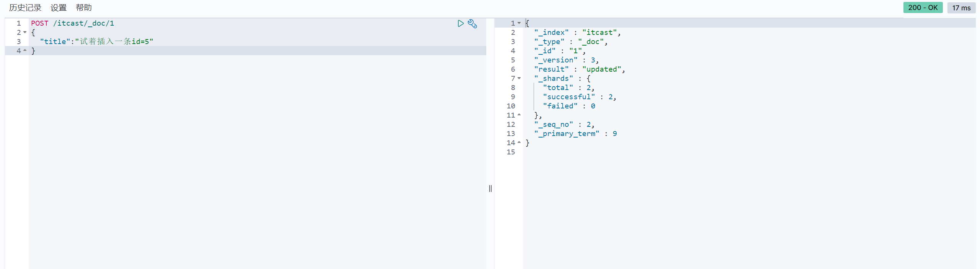Click "_seq_no" : 2 response line
Screen dimensions: 980x269
(564, 125)
